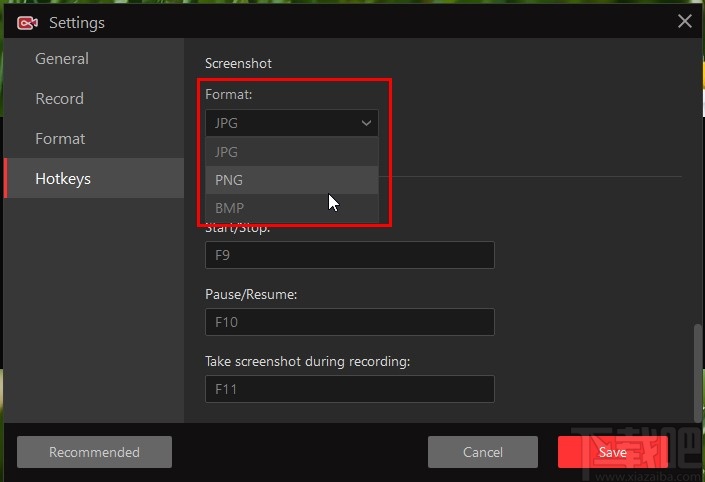Image resolution: width=705 pixels, height=482 pixels.
Task: Close the Settings window
Action: click(685, 21)
